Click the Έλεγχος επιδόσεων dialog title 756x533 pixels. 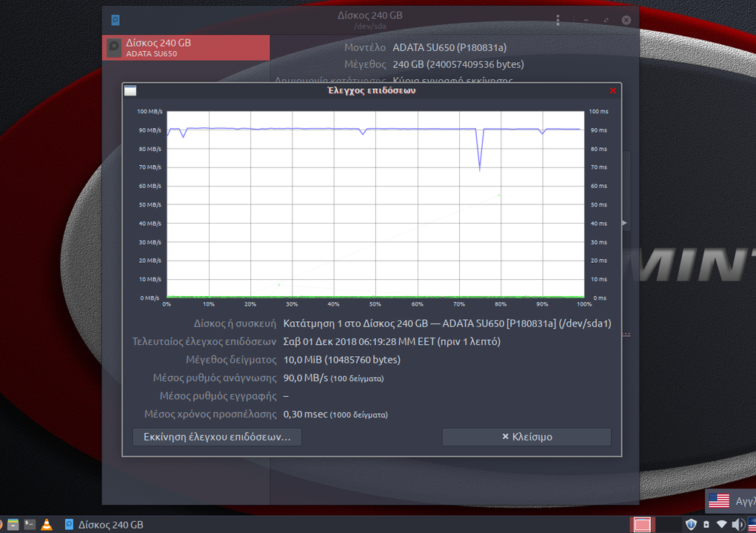click(x=371, y=90)
